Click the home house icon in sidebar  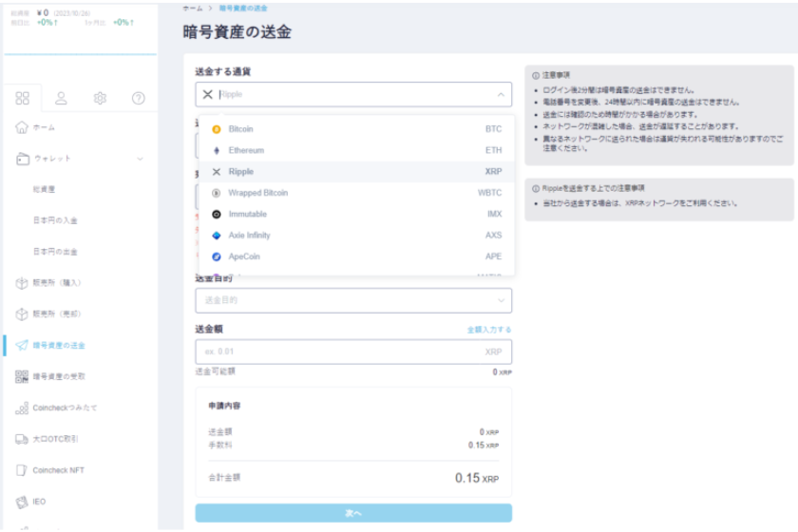click(21, 127)
